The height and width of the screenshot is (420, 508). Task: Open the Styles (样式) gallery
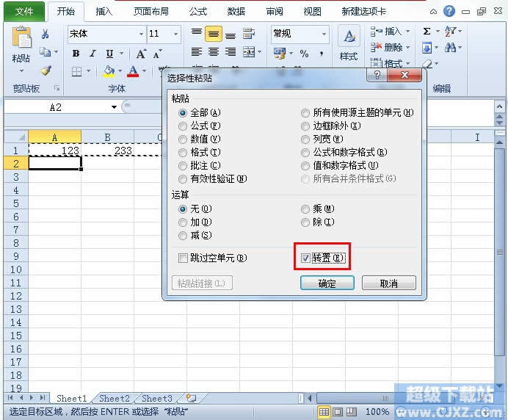(349, 44)
